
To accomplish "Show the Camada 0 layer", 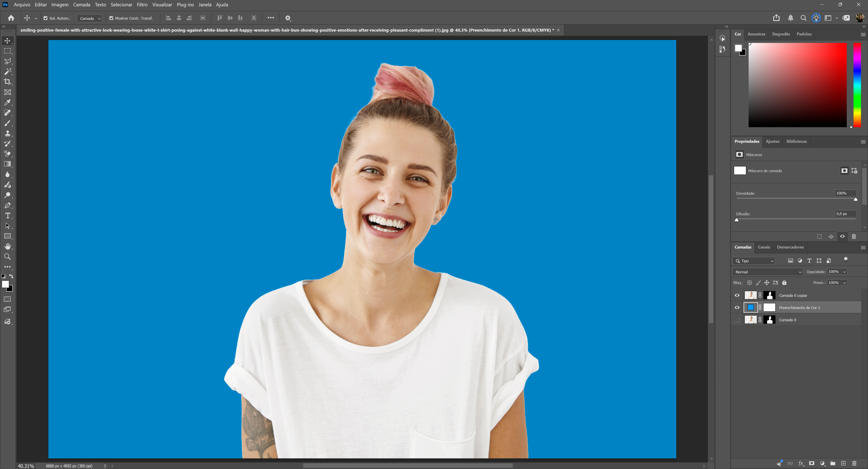I will (x=737, y=320).
